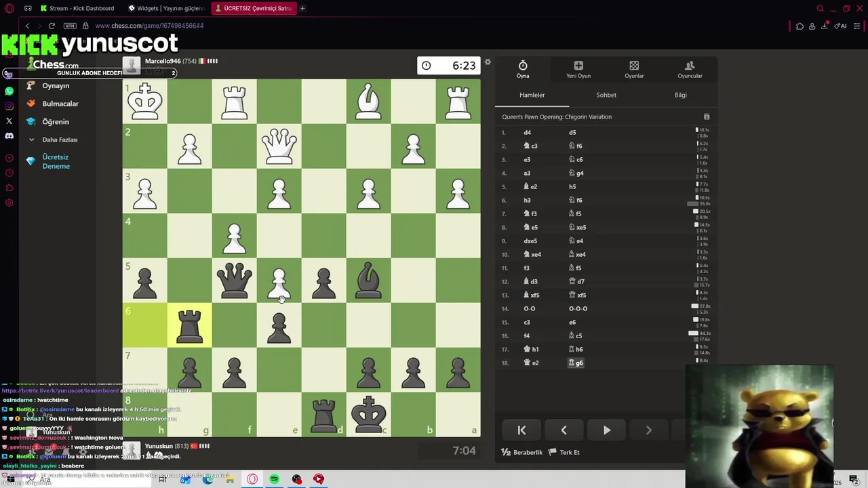
Task: Click the white king on h1
Action: pyautogui.click(x=144, y=101)
